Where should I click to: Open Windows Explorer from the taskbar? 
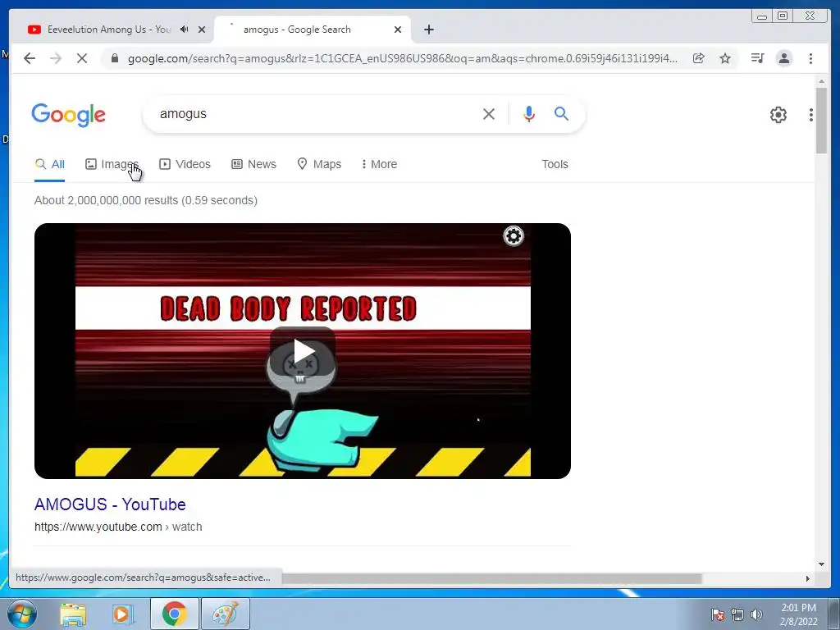73,614
